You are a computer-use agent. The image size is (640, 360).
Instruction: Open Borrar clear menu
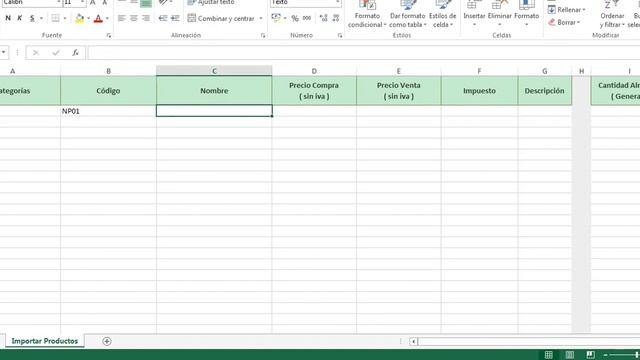[564, 22]
